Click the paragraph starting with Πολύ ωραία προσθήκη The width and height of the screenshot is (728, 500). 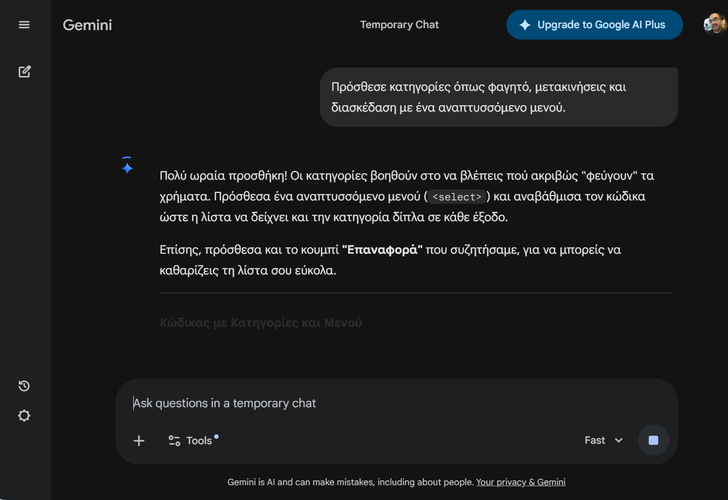(x=407, y=196)
